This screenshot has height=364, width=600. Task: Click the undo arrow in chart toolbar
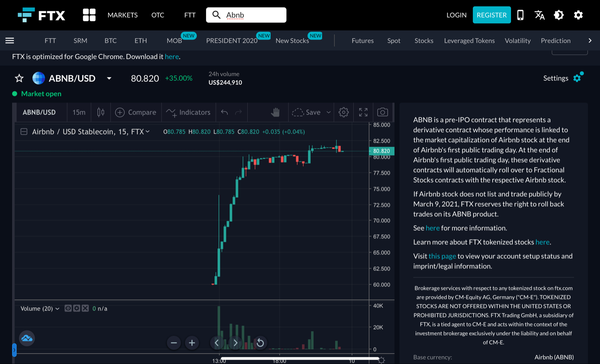(224, 112)
